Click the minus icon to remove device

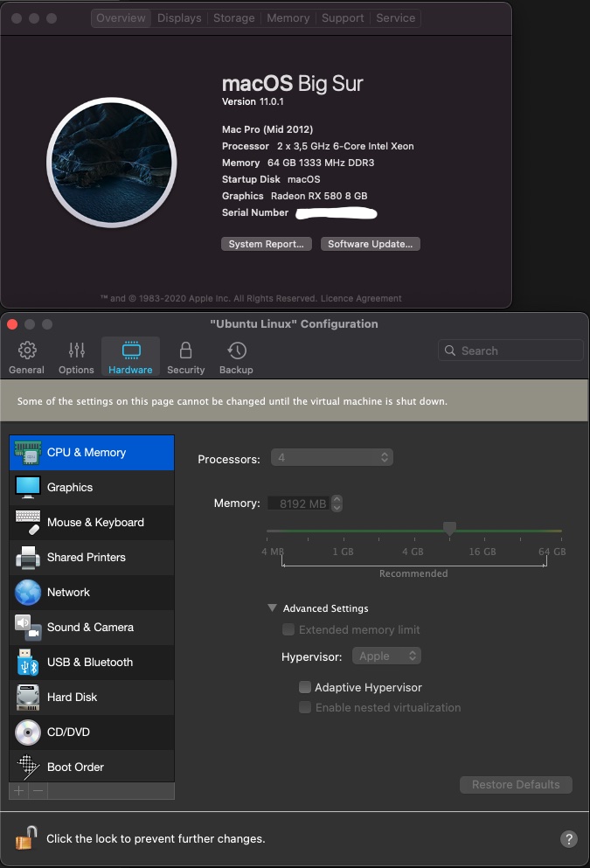pos(38,790)
